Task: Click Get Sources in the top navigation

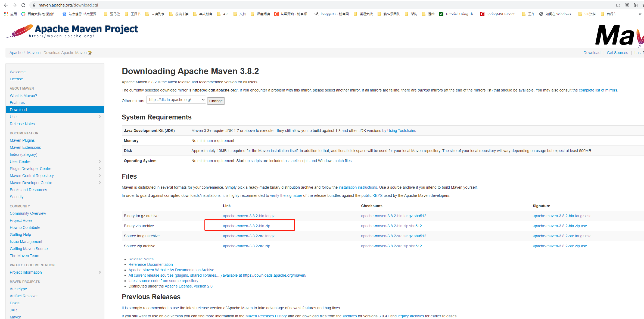Action: point(617,53)
